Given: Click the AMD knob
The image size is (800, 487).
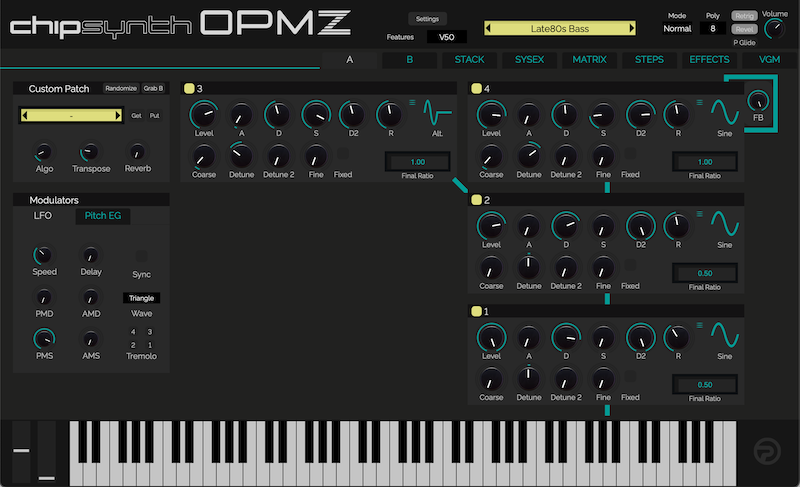Looking at the screenshot, I should [91, 297].
